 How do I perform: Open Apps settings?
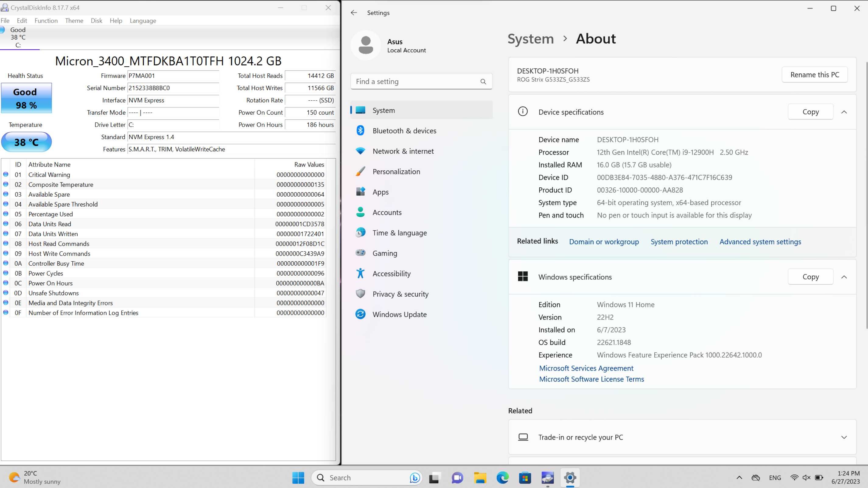tap(422, 192)
